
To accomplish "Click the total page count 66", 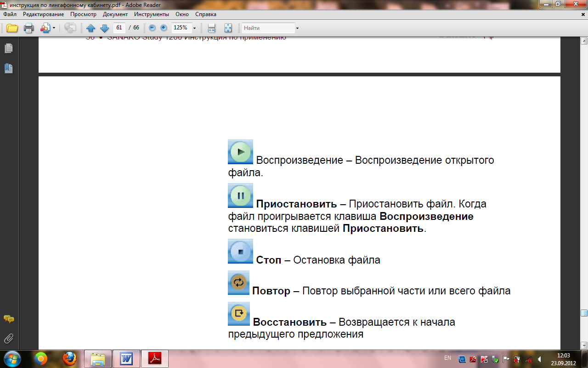I will tap(136, 28).
